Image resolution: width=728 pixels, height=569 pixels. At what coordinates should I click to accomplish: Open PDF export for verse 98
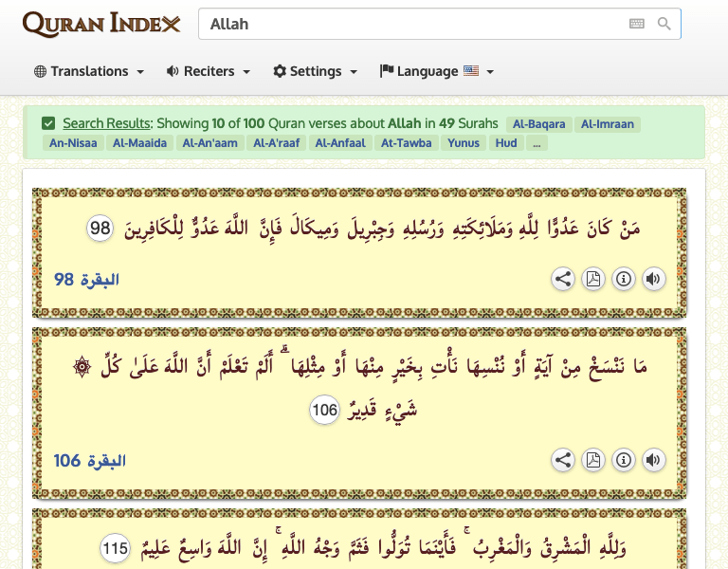click(593, 279)
